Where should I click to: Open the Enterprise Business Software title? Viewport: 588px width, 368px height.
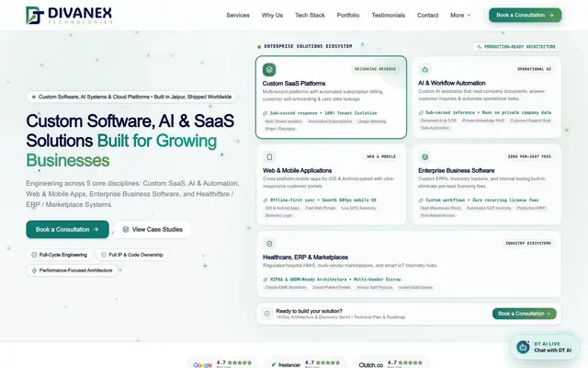pos(457,170)
